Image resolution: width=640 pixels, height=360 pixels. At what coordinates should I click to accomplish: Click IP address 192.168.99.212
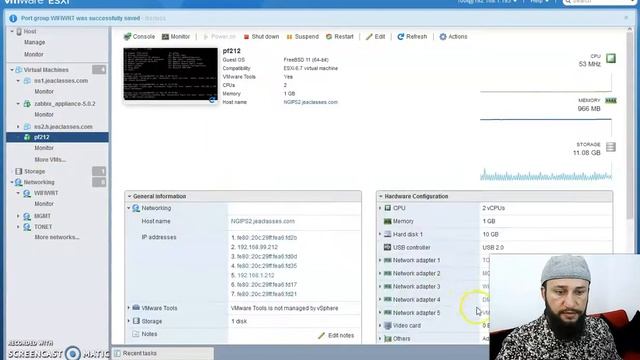pyautogui.click(x=257, y=247)
